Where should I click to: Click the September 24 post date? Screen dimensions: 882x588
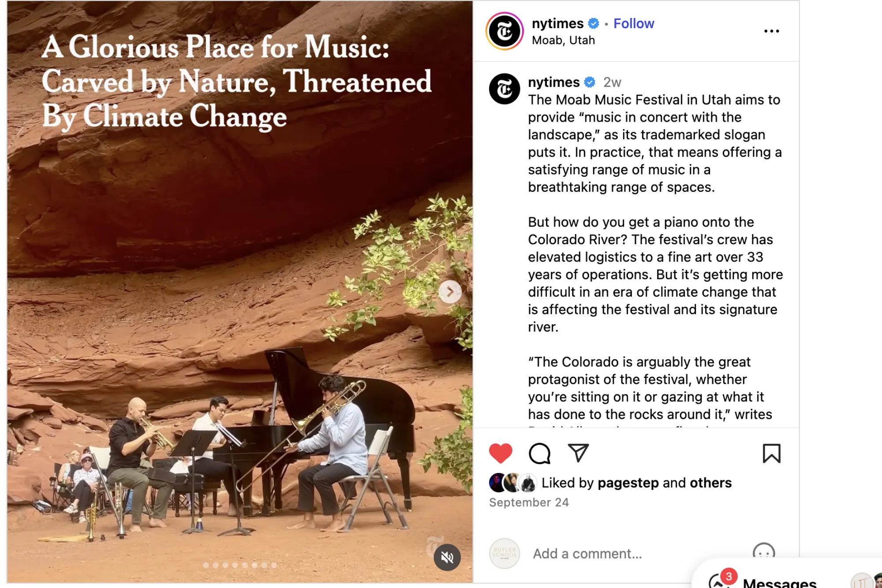[x=529, y=502]
